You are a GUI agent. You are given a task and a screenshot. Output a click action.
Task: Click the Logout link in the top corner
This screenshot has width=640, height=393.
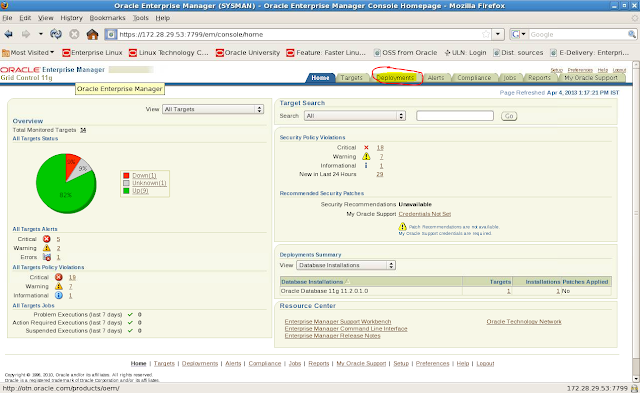tap(619, 70)
